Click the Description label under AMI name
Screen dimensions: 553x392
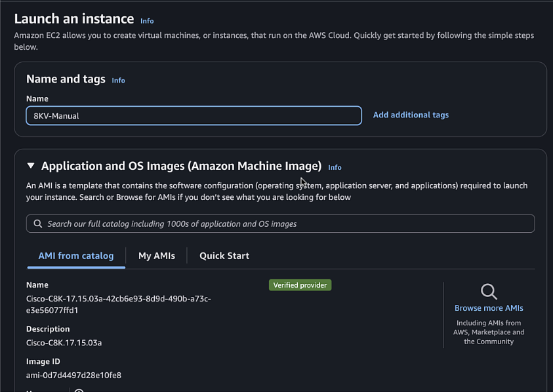coord(48,329)
